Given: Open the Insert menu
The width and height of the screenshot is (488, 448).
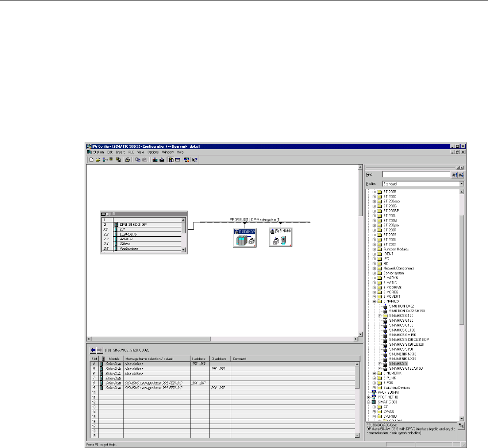Looking at the screenshot, I should point(120,152).
